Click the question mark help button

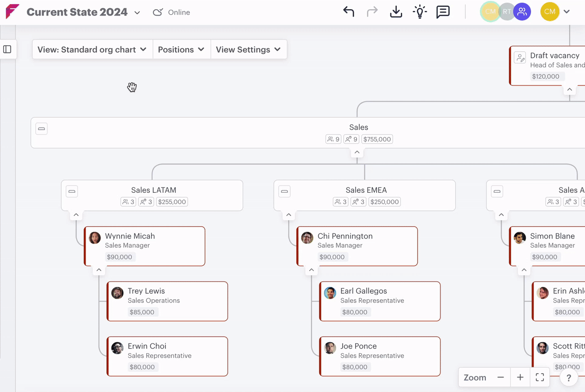pyautogui.click(x=569, y=378)
